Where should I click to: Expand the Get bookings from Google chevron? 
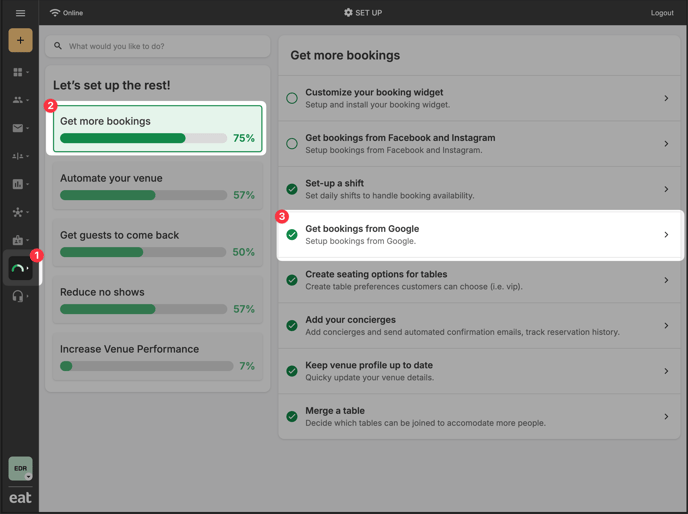point(666,235)
